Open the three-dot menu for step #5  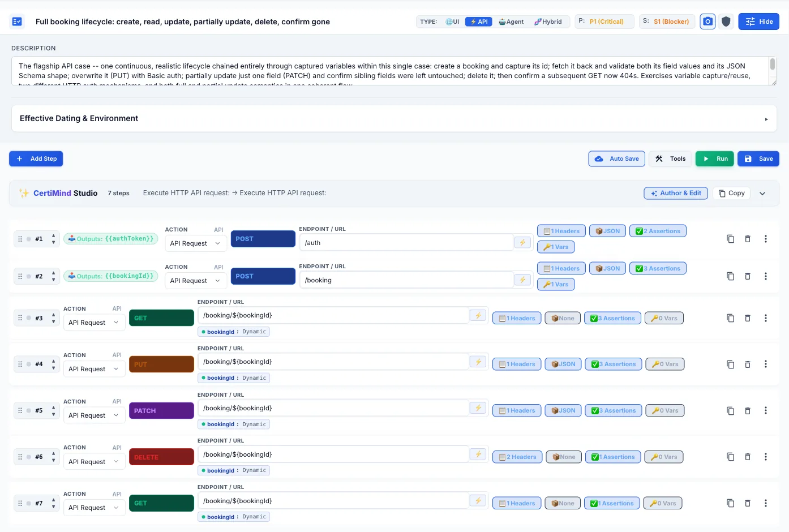pyautogui.click(x=766, y=410)
